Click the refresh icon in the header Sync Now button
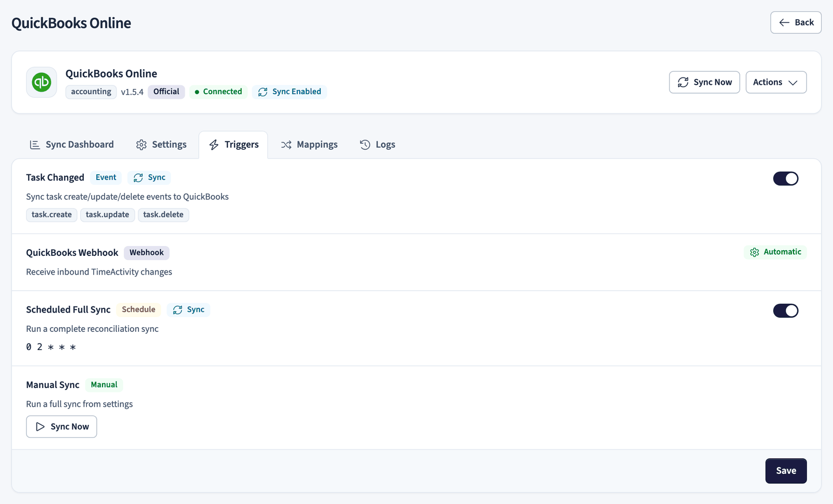The width and height of the screenshot is (833, 504). coord(683,82)
